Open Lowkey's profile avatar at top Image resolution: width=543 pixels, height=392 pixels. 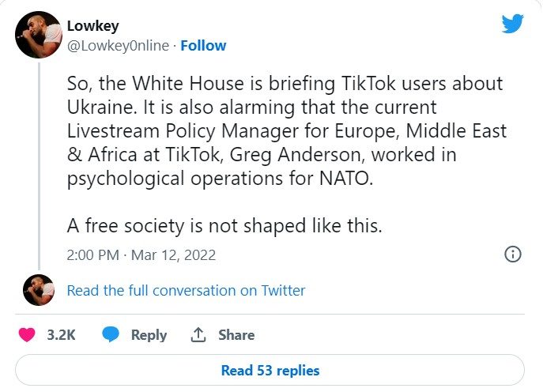(x=39, y=36)
